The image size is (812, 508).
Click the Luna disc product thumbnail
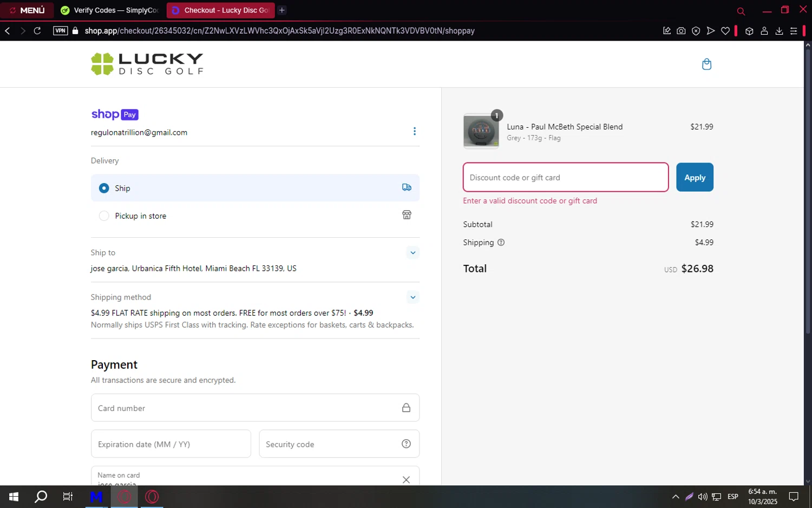pos(481,131)
